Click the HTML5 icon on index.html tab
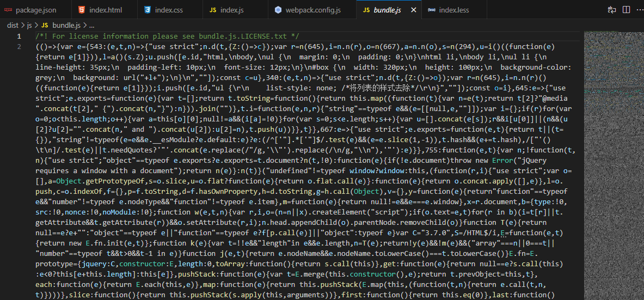 click(x=82, y=10)
